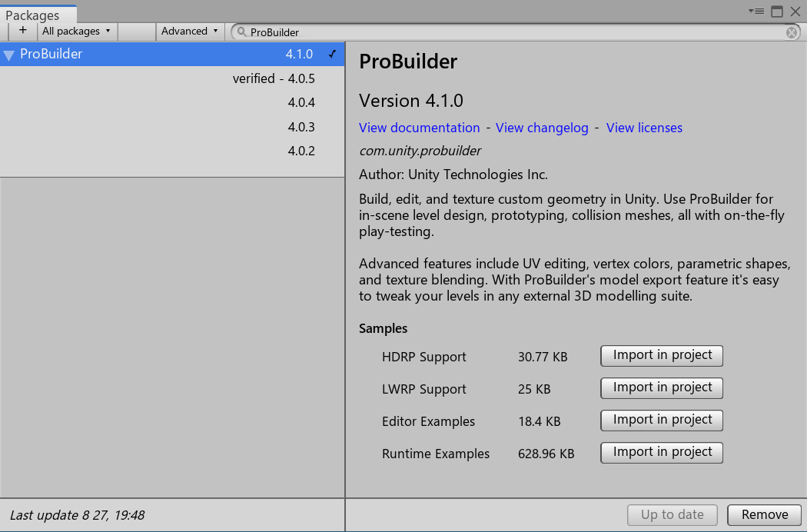Open the View licenses link
This screenshot has height=532, width=807.
(x=644, y=128)
